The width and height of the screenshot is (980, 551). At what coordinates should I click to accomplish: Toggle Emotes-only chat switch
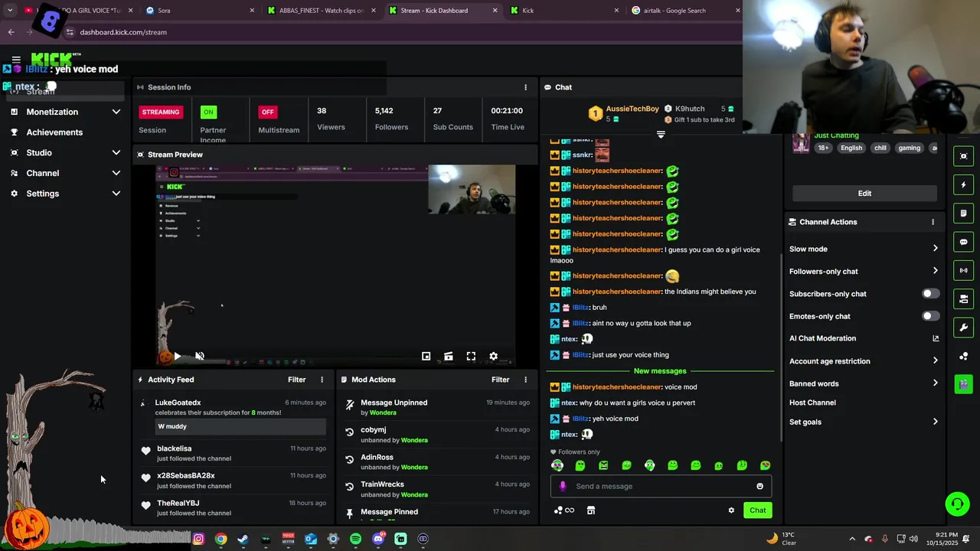click(x=930, y=316)
